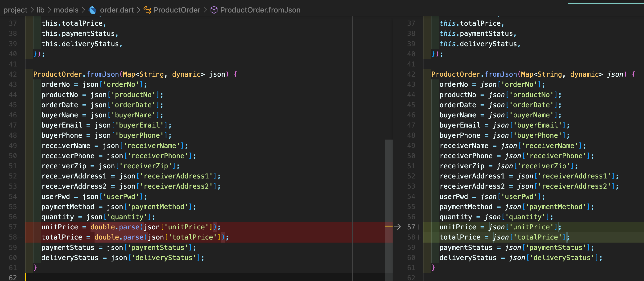The image size is (644, 281).
Task: Click the Dart file icon in breadcrumb
Action: tap(92, 10)
